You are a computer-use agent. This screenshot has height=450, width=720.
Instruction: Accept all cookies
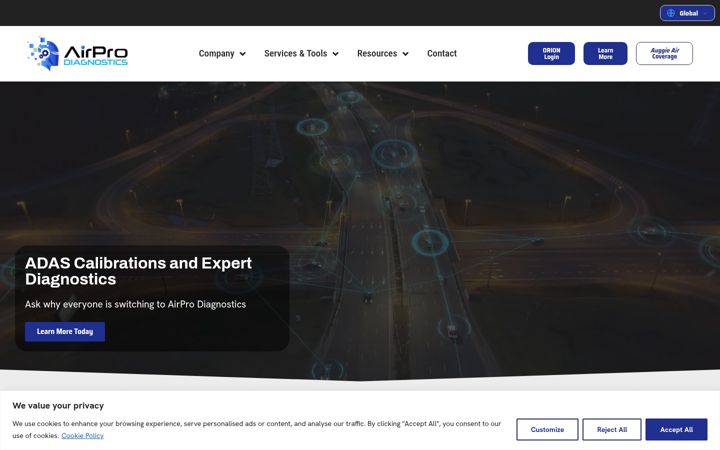coord(676,430)
